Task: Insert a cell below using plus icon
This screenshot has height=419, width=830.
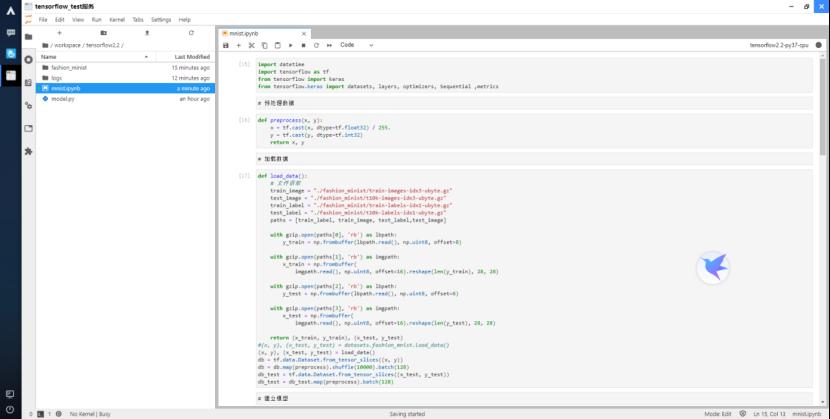Action: (239, 45)
